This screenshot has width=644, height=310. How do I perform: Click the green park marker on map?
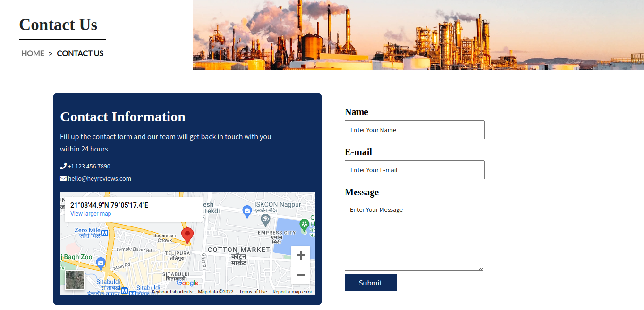coord(305,225)
